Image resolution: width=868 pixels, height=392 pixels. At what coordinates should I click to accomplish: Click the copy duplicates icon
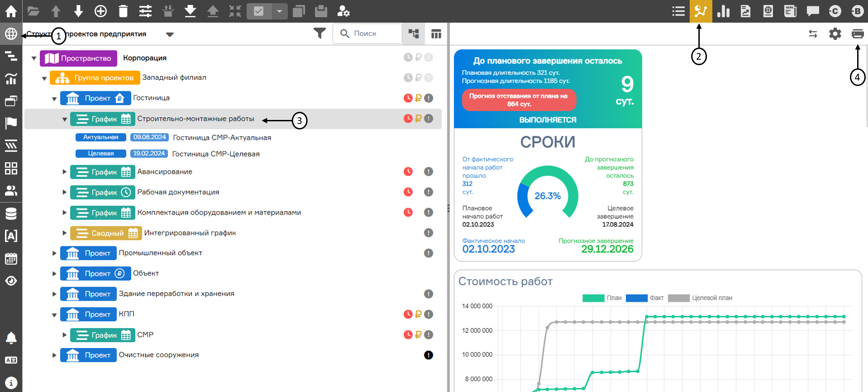click(x=299, y=11)
